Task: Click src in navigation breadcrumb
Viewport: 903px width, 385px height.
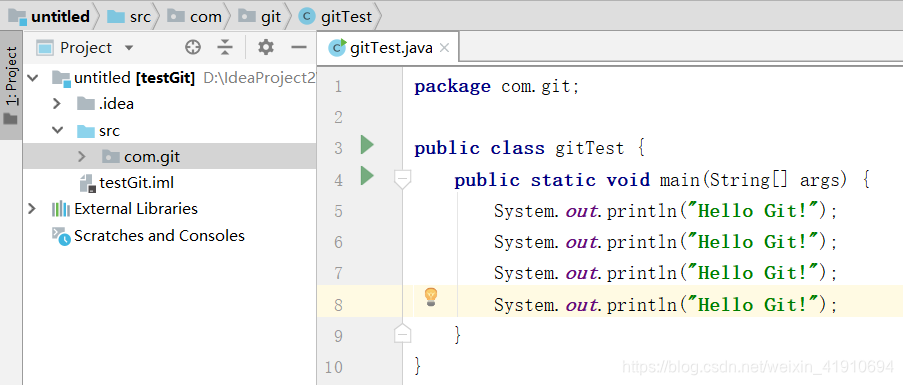Action: (x=129, y=17)
